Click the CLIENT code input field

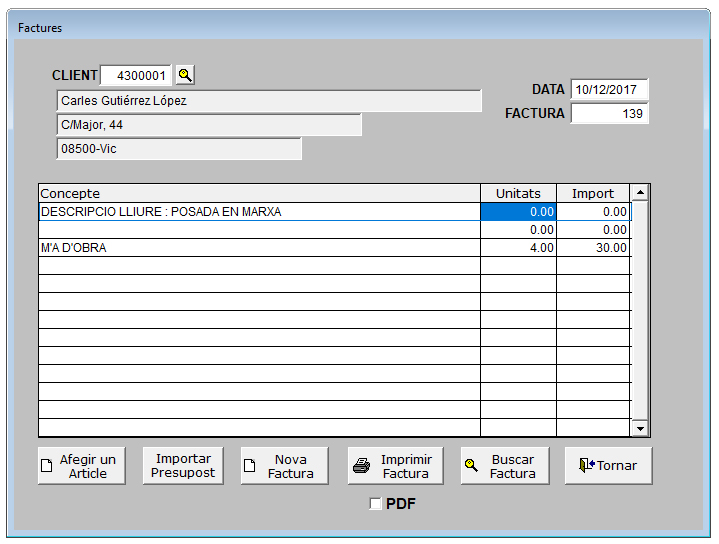pos(136,75)
